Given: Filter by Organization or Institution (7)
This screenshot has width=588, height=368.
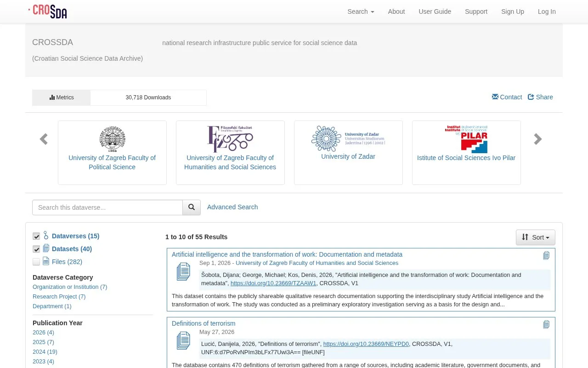Looking at the screenshot, I should [70, 287].
